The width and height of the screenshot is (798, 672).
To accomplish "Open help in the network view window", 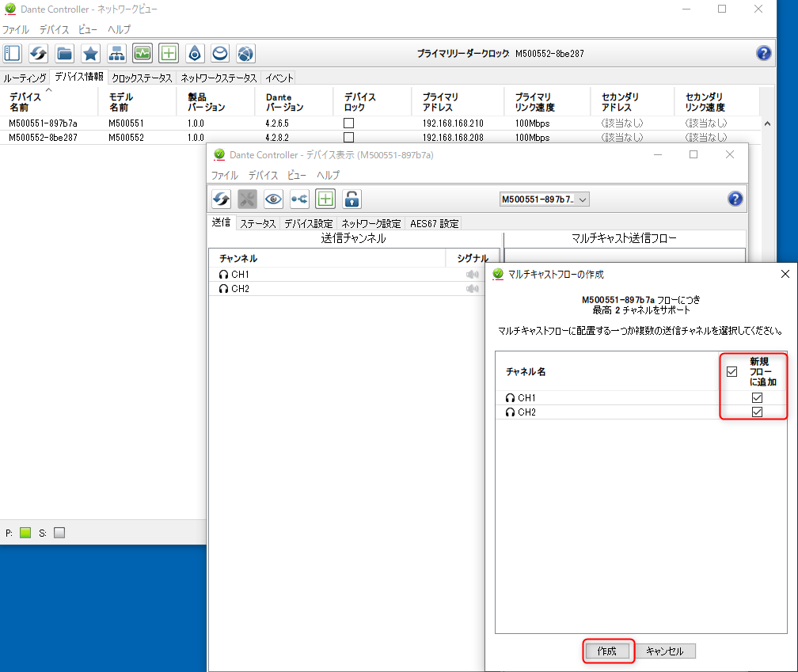I will point(763,53).
